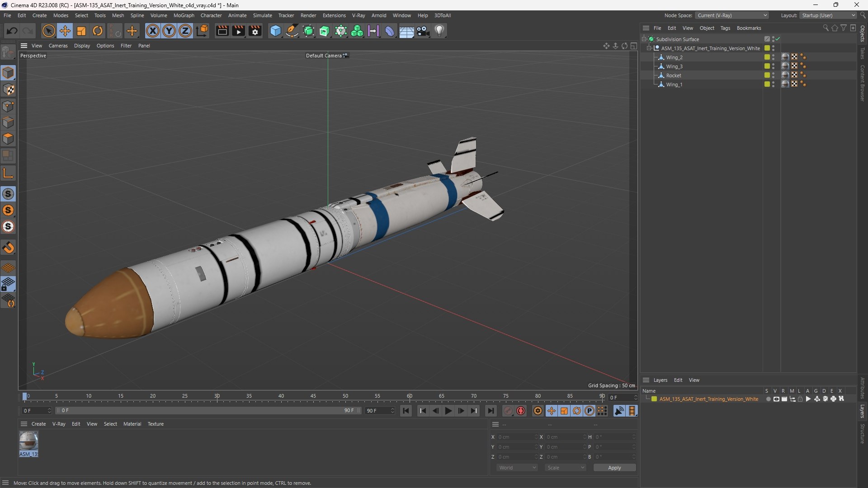Screen dimensions: 868x488
Task: Add a Camera object icon
Action: point(423,31)
